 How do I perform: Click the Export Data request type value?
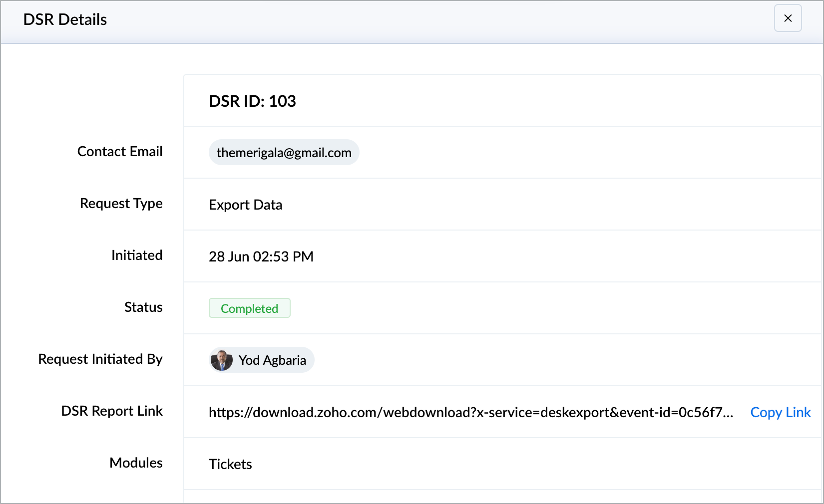tap(245, 205)
